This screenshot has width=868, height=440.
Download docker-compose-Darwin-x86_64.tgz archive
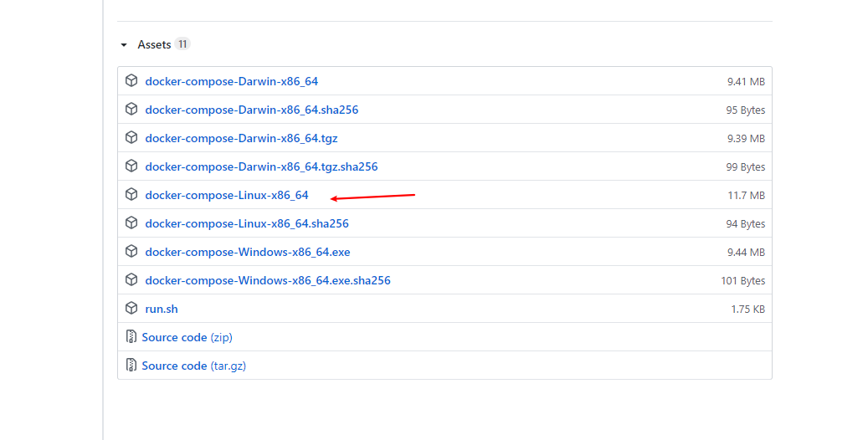pos(241,138)
